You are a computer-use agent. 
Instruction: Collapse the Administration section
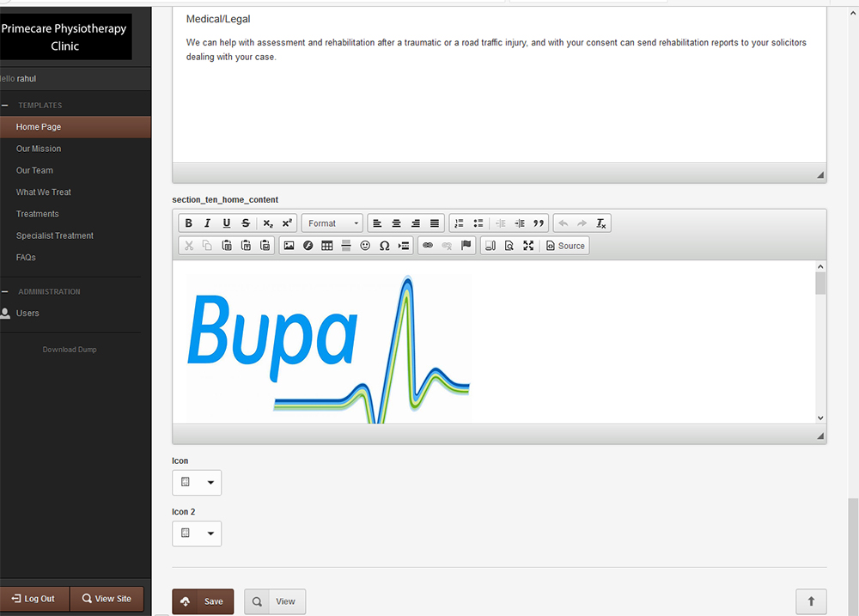5,291
